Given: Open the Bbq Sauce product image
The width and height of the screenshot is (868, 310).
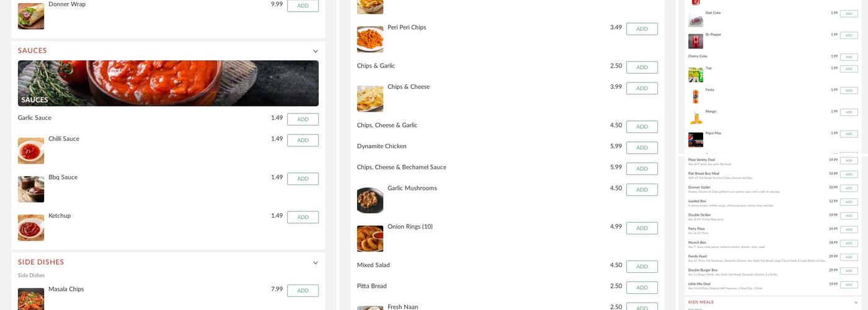Looking at the screenshot, I should 31,189.
